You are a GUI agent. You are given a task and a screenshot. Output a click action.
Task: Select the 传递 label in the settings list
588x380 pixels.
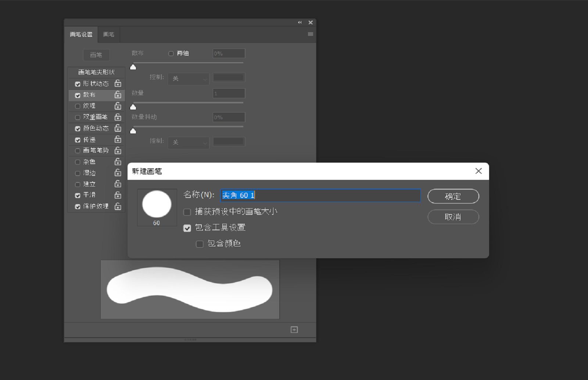click(x=89, y=140)
